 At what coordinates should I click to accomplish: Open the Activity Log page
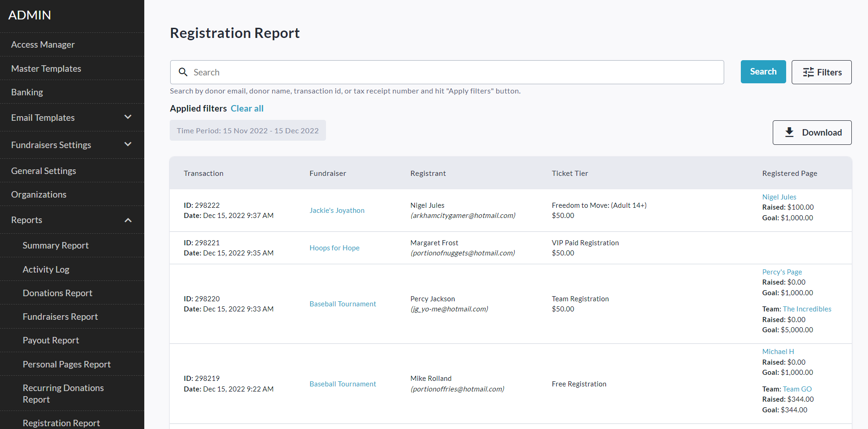[46, 269]
